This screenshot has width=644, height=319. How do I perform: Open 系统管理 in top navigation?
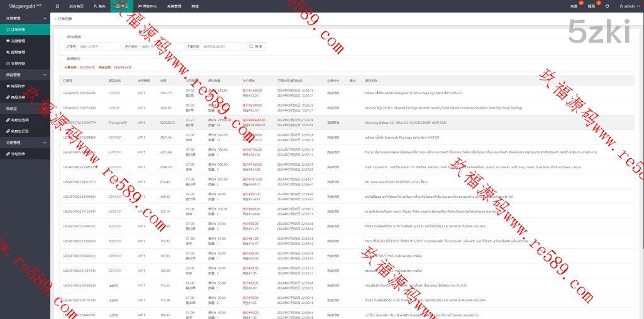point(174,6)
